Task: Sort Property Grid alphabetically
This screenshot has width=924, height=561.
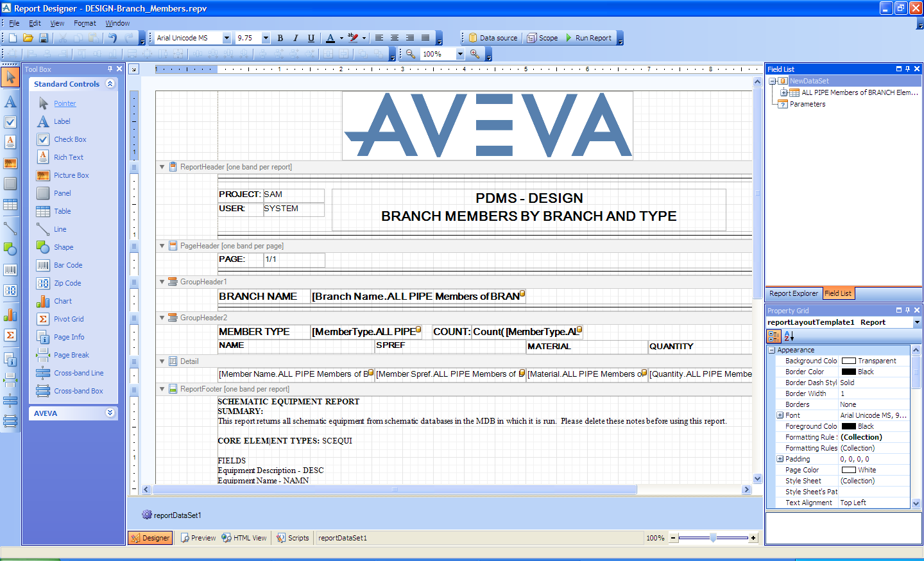Action: coord(789,336)
